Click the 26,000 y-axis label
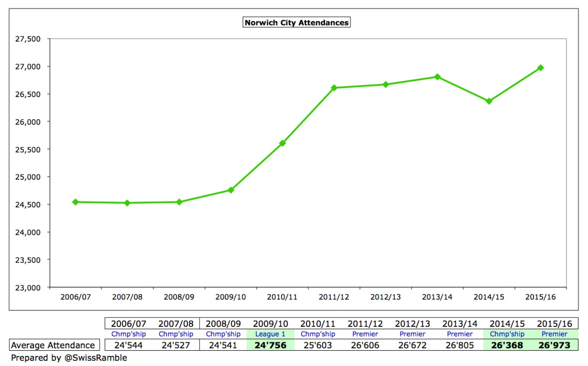 click(x=28, y=122)
